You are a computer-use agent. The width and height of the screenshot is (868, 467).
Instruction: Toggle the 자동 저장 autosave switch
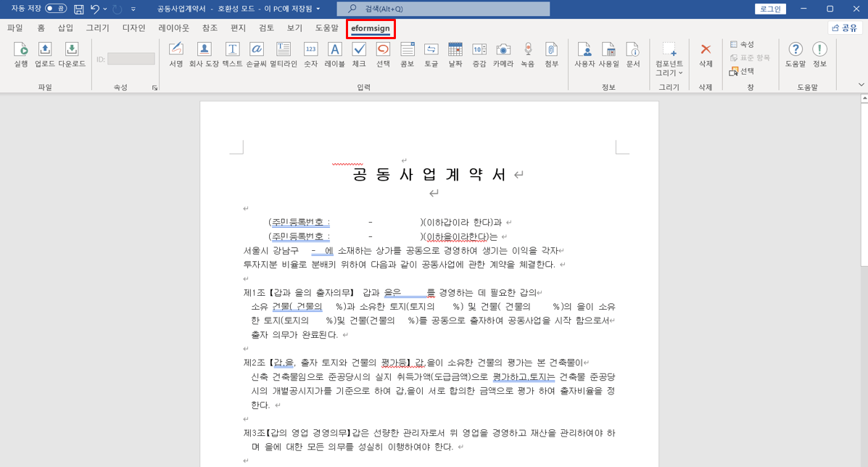tap(56, 9)
